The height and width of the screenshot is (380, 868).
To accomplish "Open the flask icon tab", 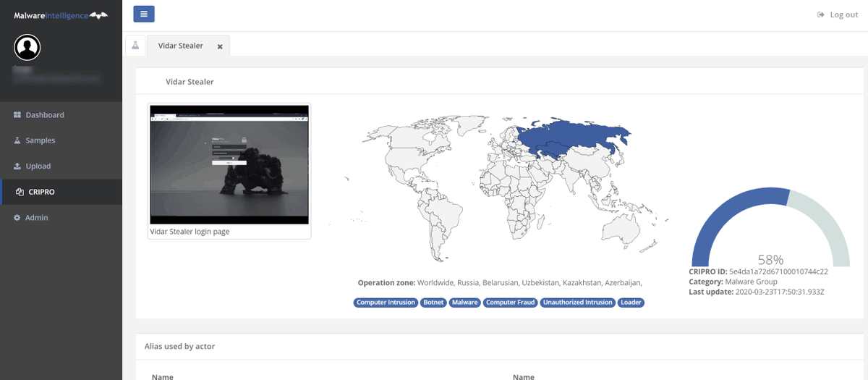I will tap(135, 45).
